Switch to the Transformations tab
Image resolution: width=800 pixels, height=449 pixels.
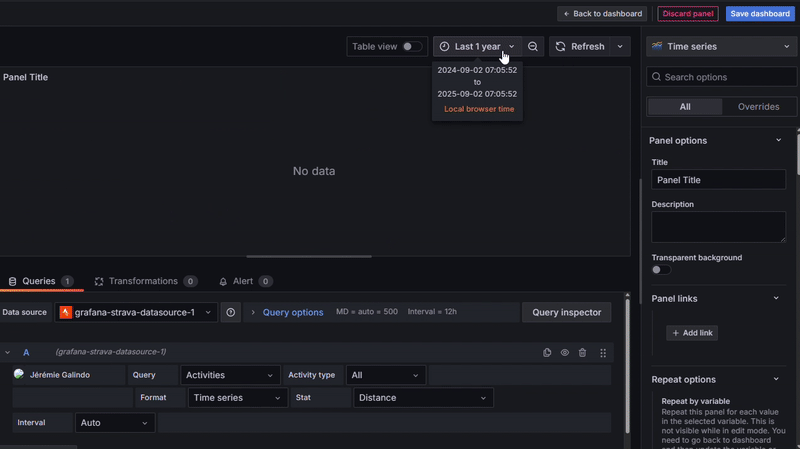pos(145,281)
